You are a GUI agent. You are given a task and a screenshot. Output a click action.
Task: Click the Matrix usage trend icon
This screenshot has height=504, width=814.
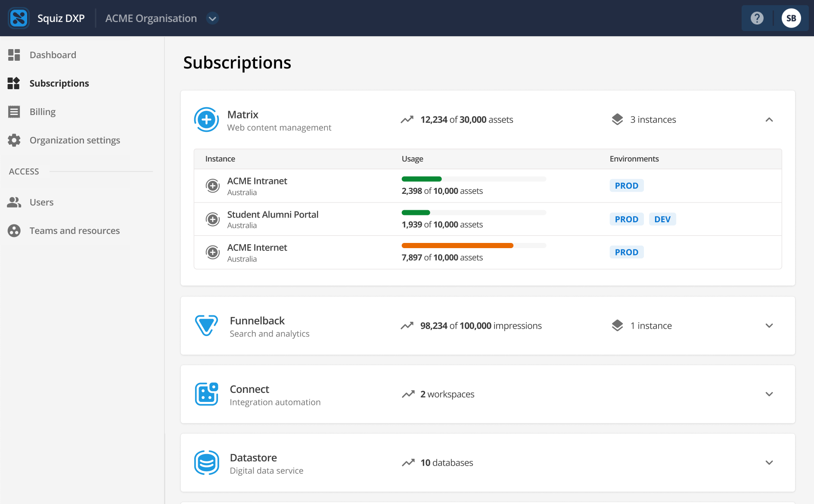click(407, 119)
